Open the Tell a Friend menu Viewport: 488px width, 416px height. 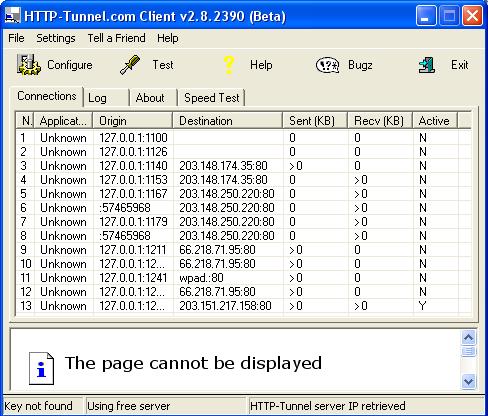pos(116,38)
